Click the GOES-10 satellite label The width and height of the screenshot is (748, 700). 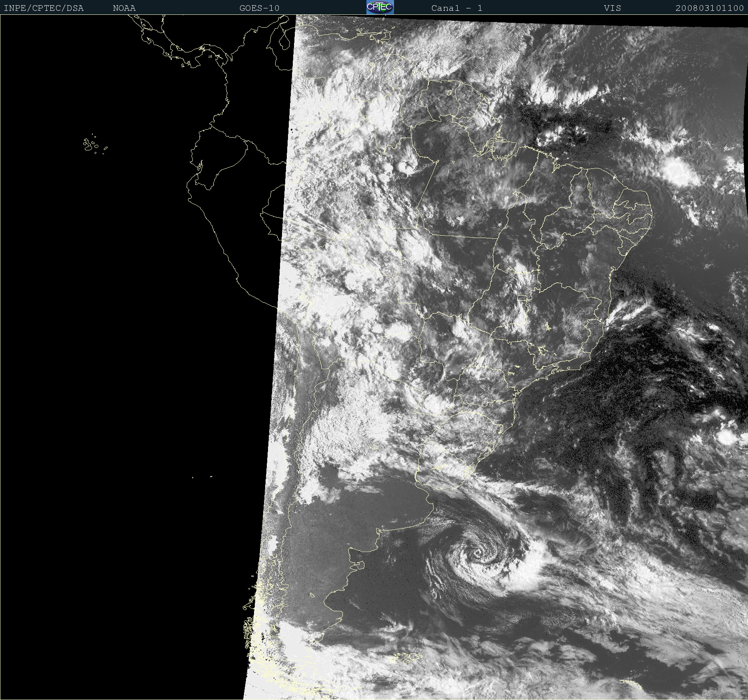tap(259, 8)
